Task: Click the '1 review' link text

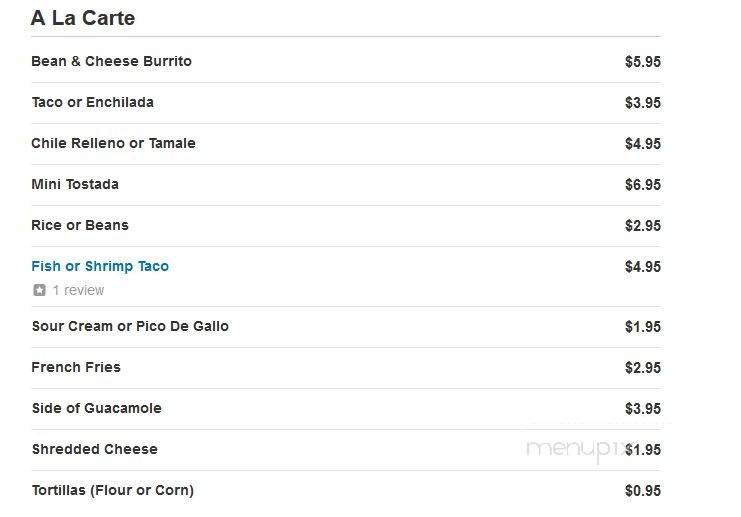Action: pyautogui.click(x=78, y=290)
